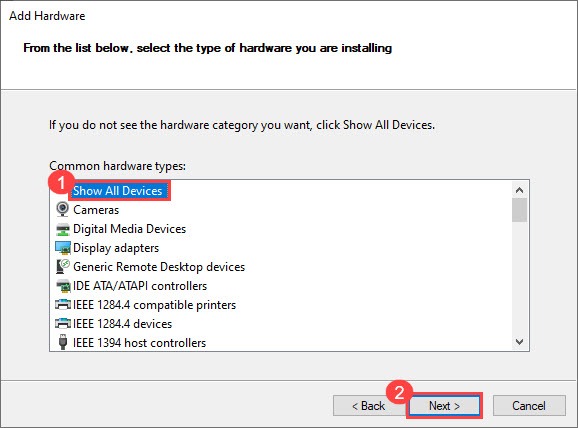
Task: Go back with the Back button
Action: [x=368, y=406]
